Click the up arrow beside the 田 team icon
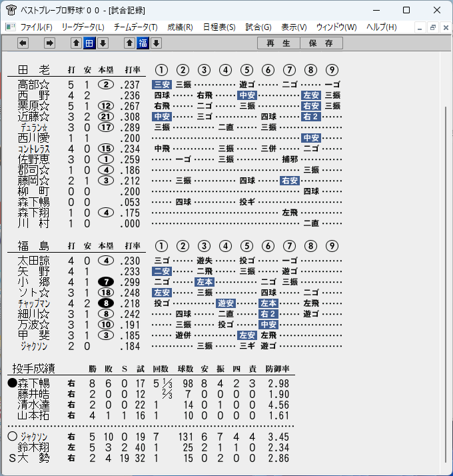Viewport: 453px width, 476px height. pyautogui.click(x=76, y=43)
